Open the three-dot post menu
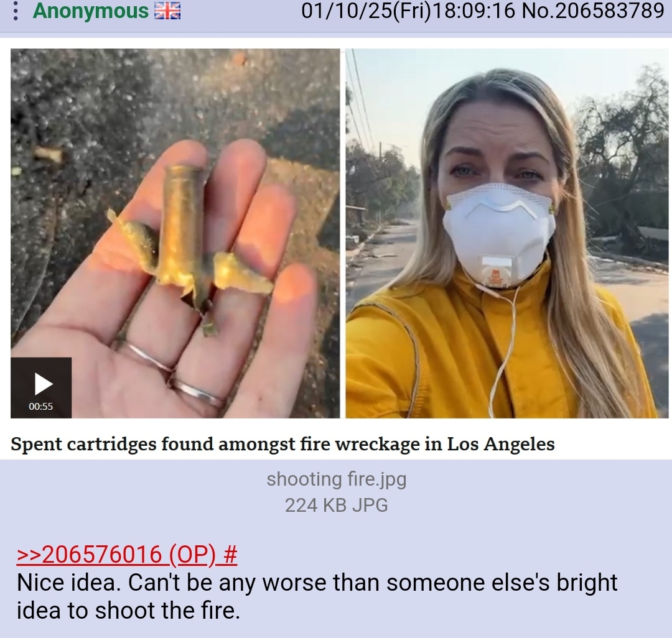The image size is (672, 638). (16, 12)
